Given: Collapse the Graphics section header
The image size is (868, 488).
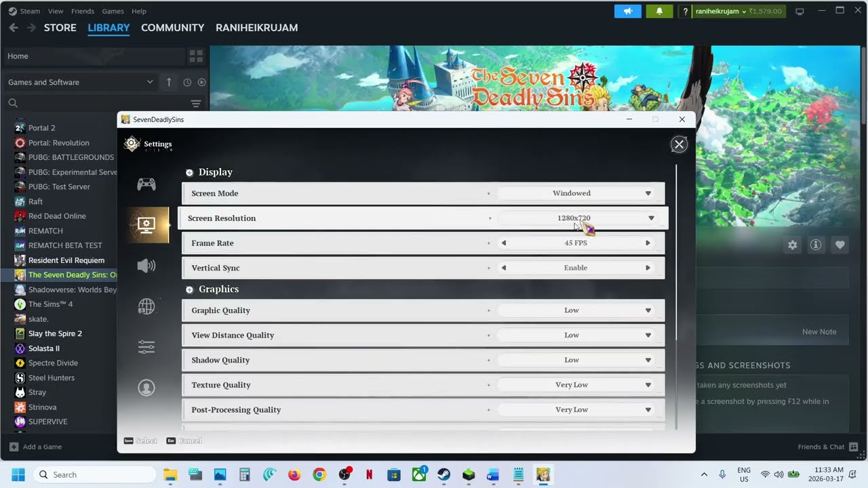Looking at the screenshot, I should point(212,289).
